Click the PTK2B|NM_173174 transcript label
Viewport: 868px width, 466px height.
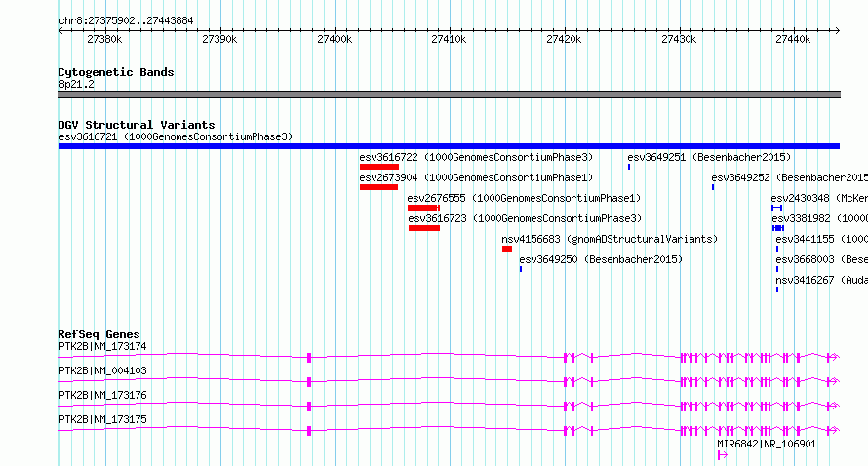point(103,346)
